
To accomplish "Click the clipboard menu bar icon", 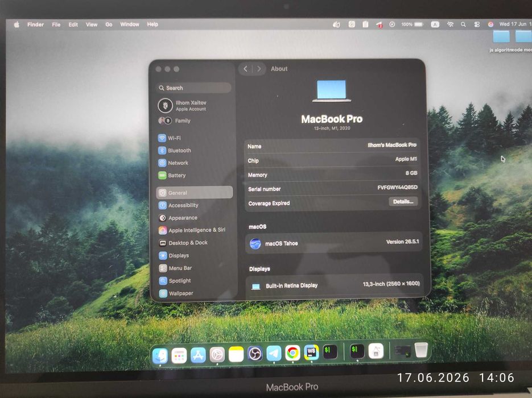I will [x=365, y=24].
